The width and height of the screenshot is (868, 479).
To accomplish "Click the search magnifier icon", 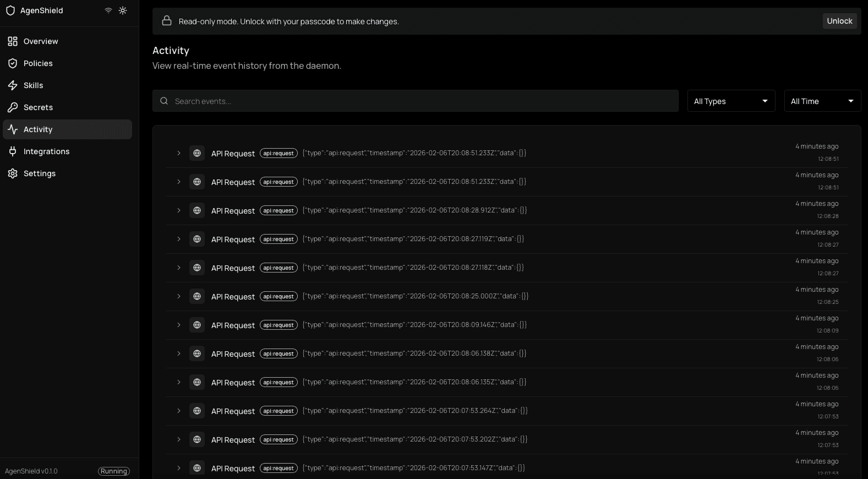I will [164, 101].
